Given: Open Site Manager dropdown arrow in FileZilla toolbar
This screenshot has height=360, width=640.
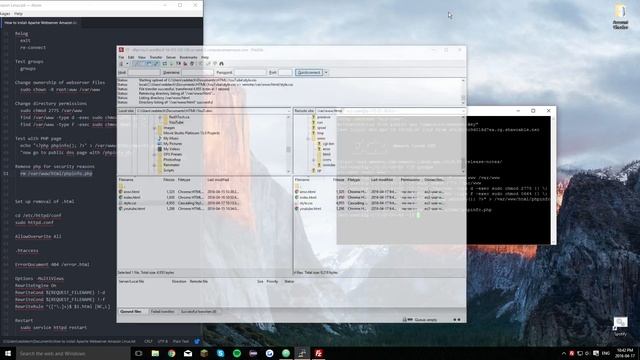Looking at the screenshot, I should [x=127, y=64].
